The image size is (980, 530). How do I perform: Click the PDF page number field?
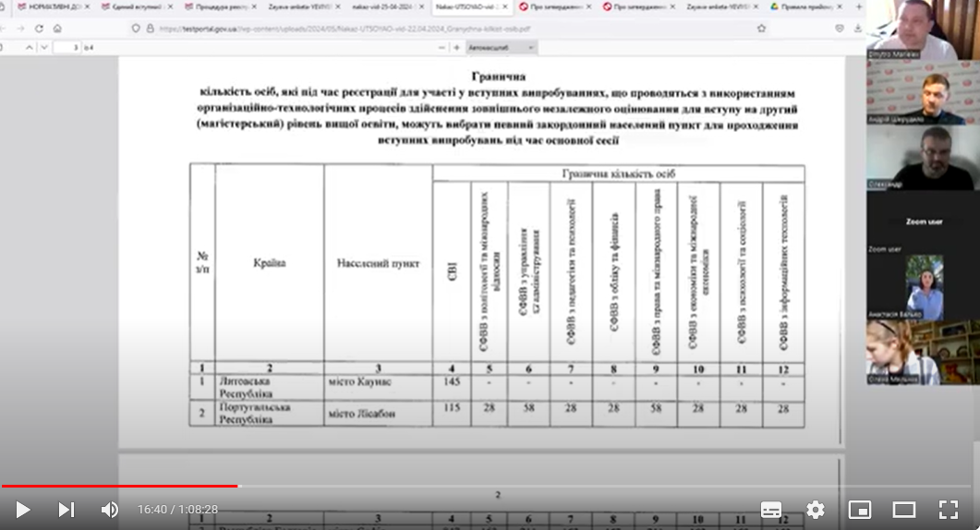point(67,47)
